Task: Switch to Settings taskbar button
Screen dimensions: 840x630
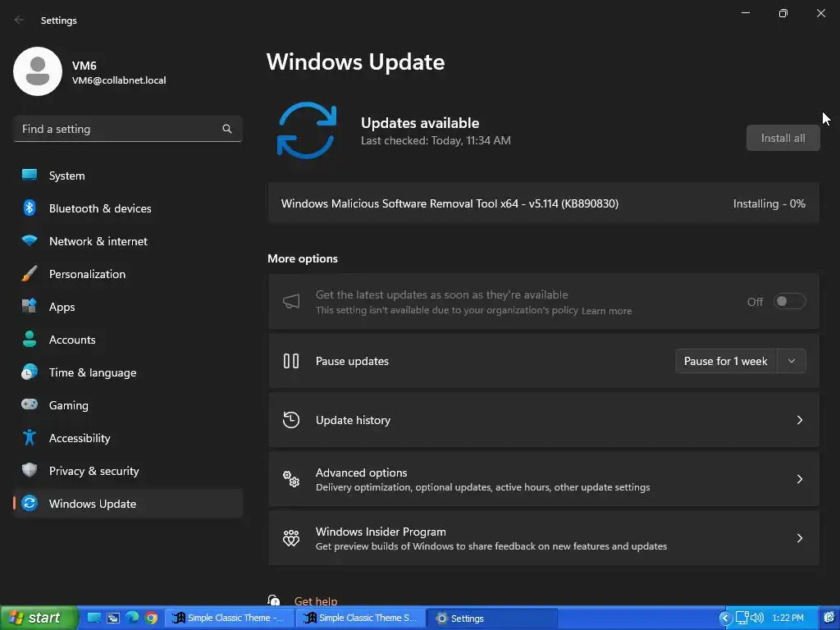Action: pos(491,618)
